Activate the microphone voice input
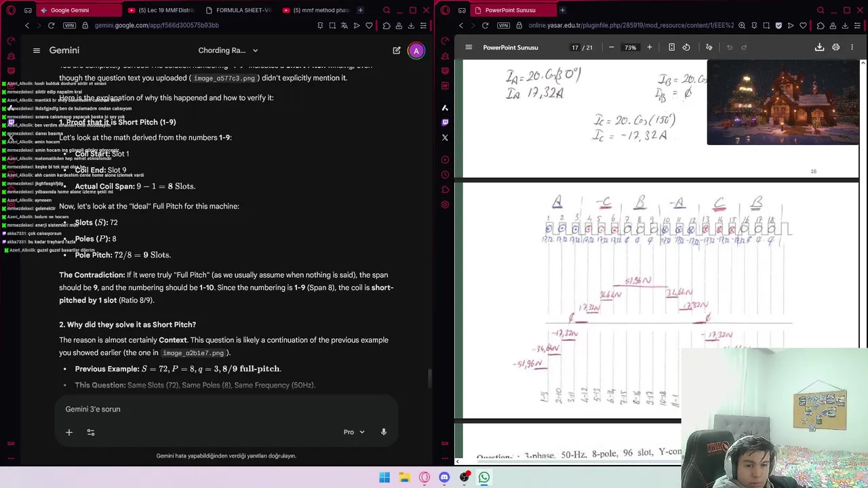This screenshot has height=488, width=868. (384, 432)
